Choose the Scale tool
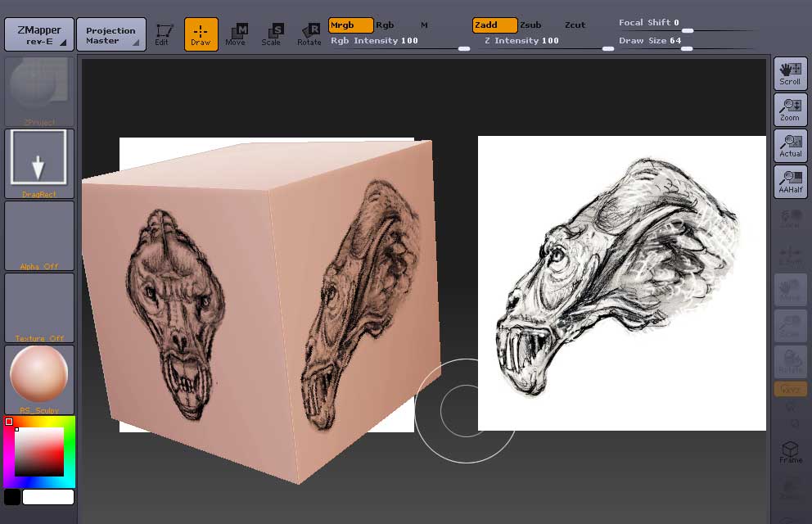The image size is (812, 524). click(273, 34)
